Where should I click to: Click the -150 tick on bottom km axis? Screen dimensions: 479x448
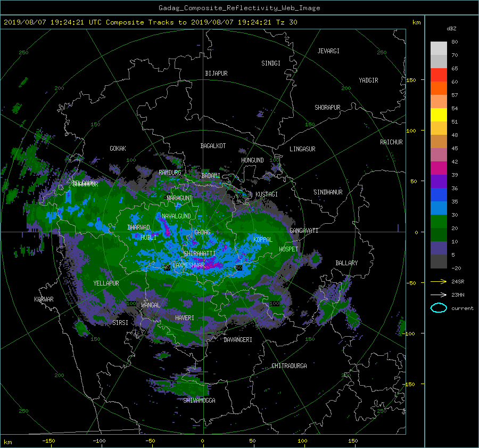(x=48, y=441)
